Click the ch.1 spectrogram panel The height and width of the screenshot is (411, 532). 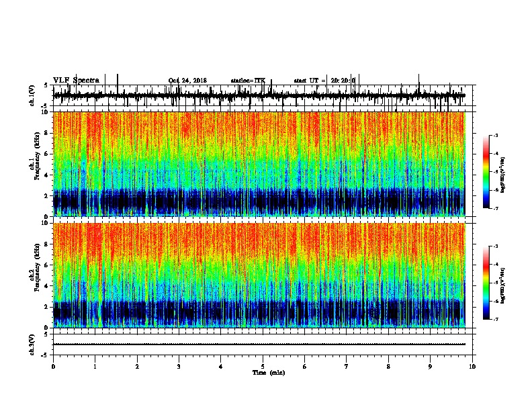pyautogui.click(x=259, y=164)
